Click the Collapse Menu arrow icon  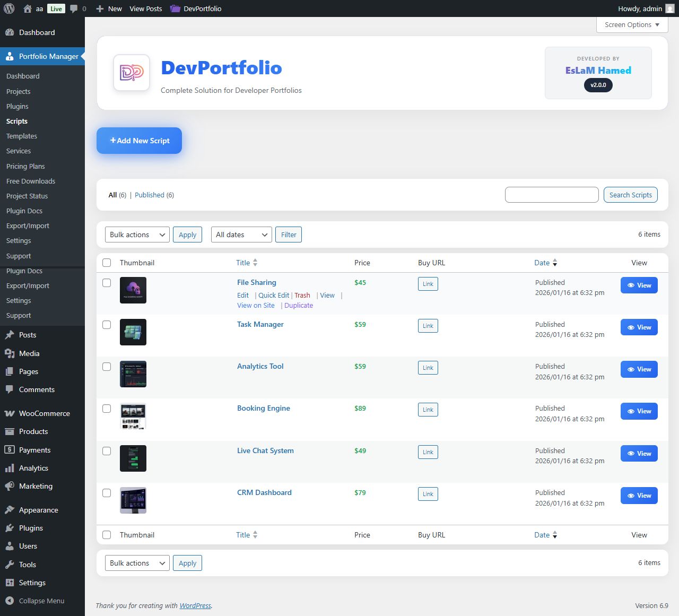[x=10, y=601]
